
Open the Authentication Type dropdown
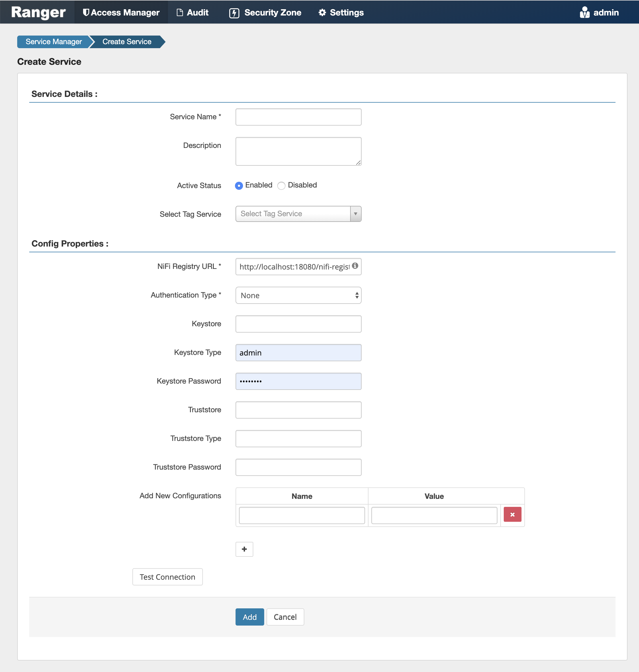[x=298, y=295]
